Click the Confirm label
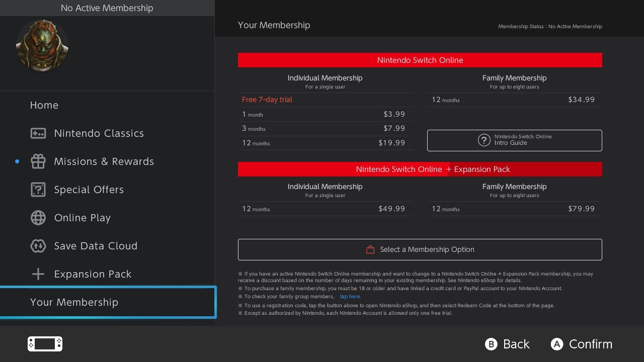Image resolution: width=644 pixels, height=362 pixels. 591,344
